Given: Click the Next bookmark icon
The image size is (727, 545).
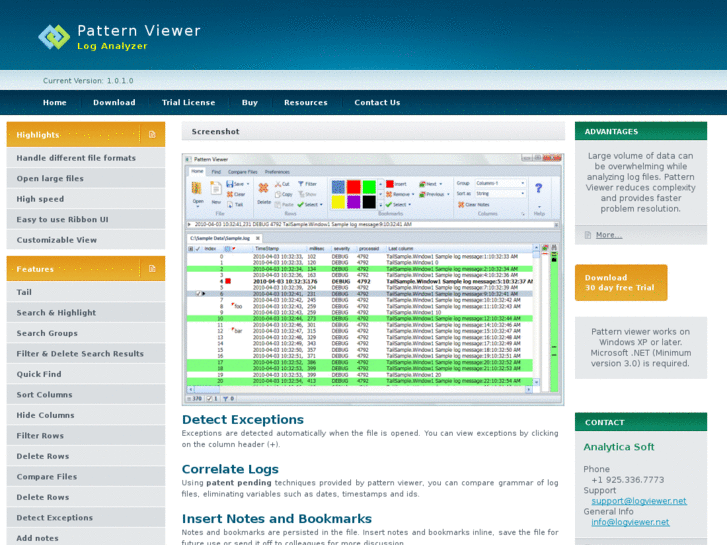Looking at the screenshot, I should click(422, 184).
